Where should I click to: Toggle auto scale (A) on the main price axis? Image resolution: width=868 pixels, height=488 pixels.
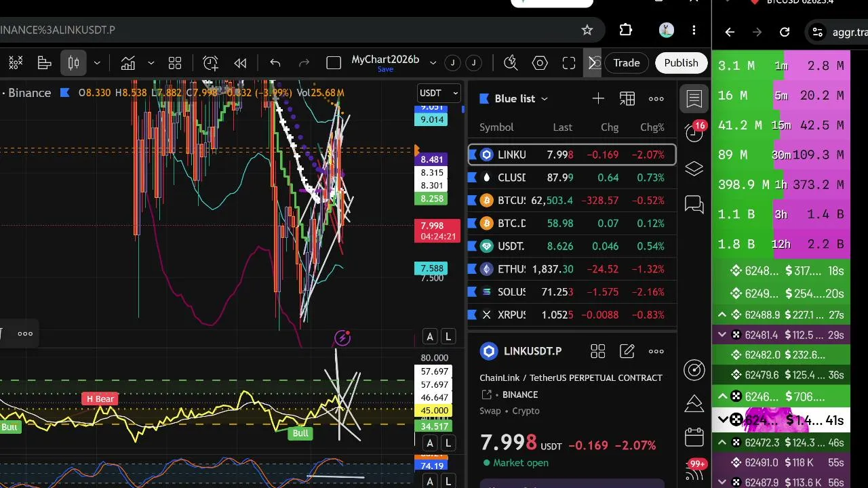(430, 336)
